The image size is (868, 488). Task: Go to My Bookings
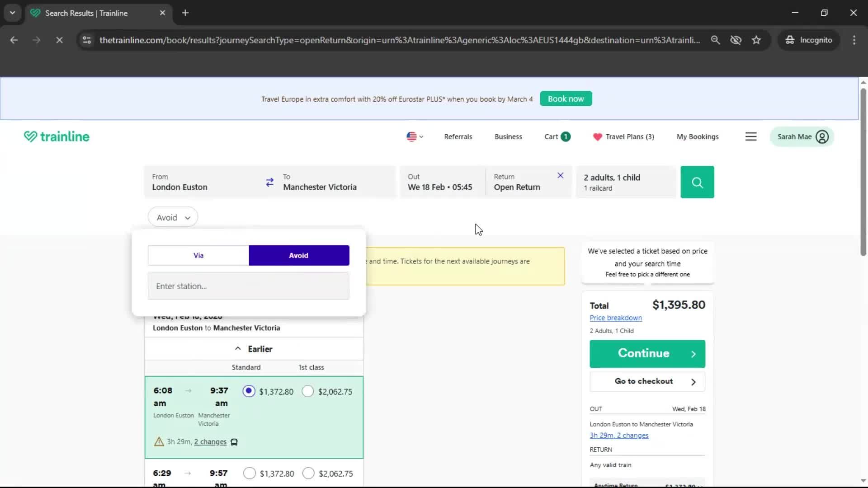697,136
